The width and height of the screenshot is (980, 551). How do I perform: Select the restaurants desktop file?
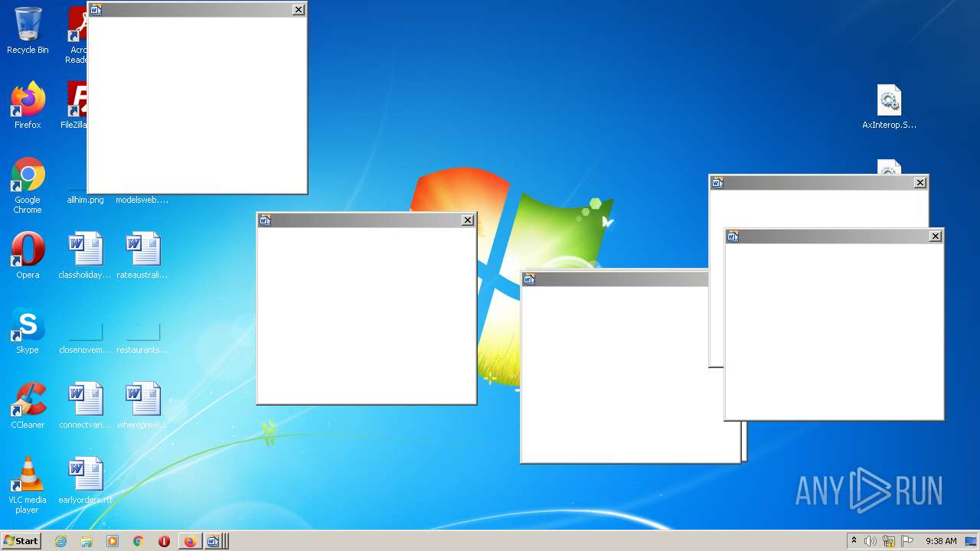pos(142,337)
